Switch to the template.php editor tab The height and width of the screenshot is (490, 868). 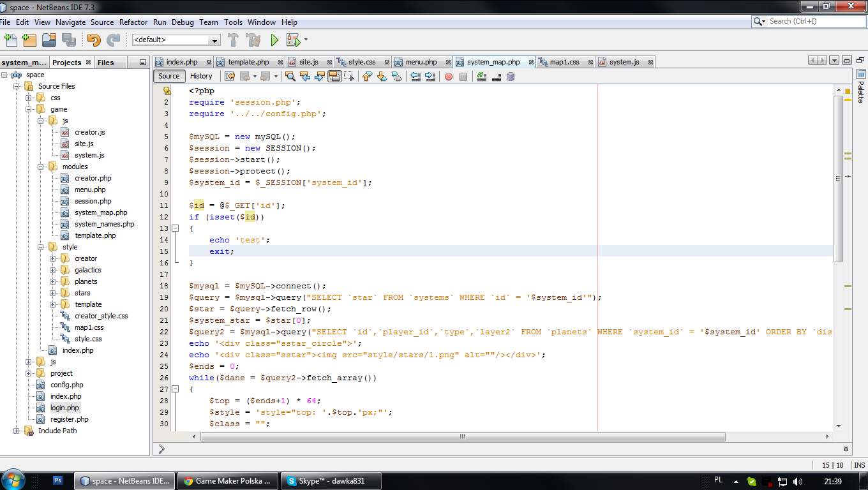coord(248,62)
